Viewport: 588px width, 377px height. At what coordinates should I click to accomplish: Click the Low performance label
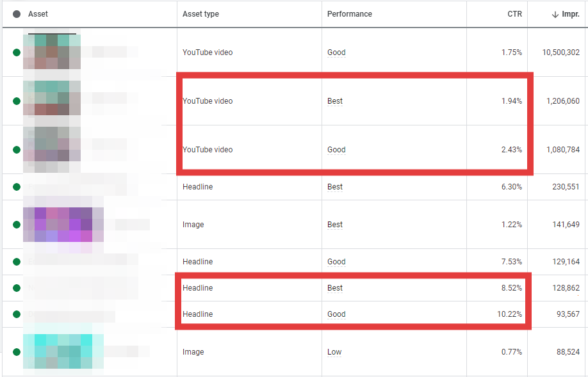coord(334,352)
